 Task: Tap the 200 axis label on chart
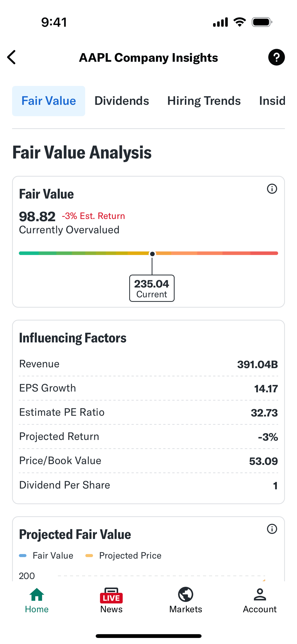point(27,576)
